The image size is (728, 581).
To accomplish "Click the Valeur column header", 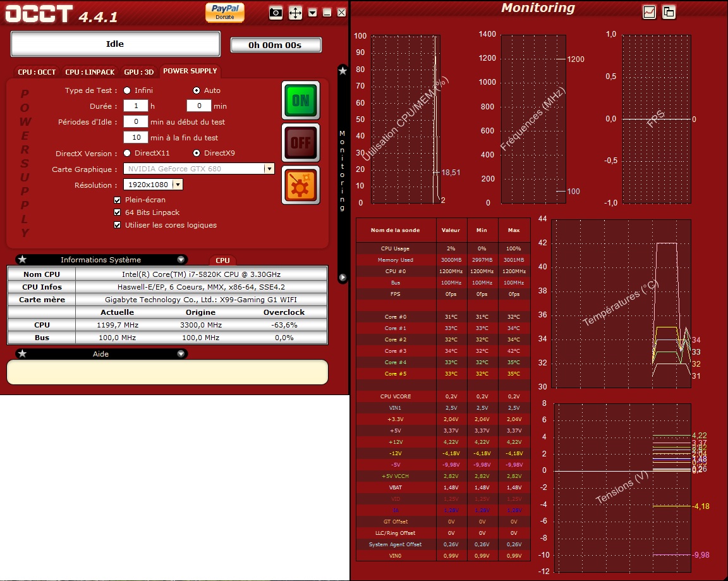I will tap(451, 230).
